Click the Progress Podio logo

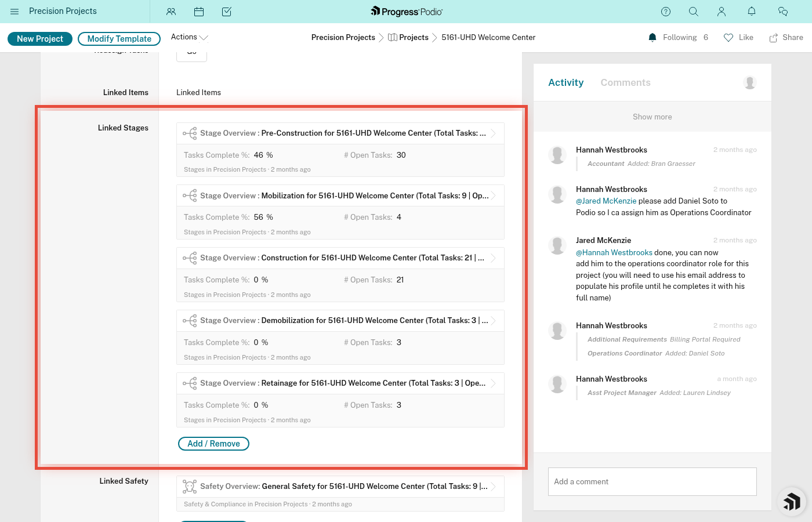(406, 12)
